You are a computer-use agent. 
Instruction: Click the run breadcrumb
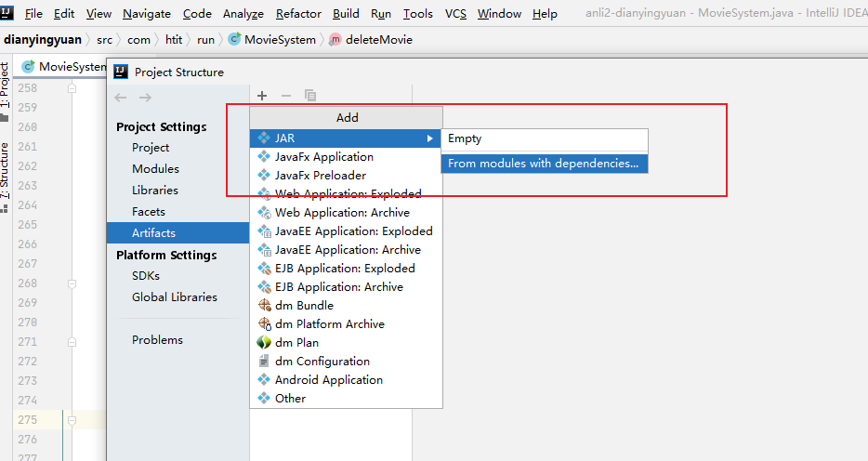pyautogui.click(x=205, y=40)
